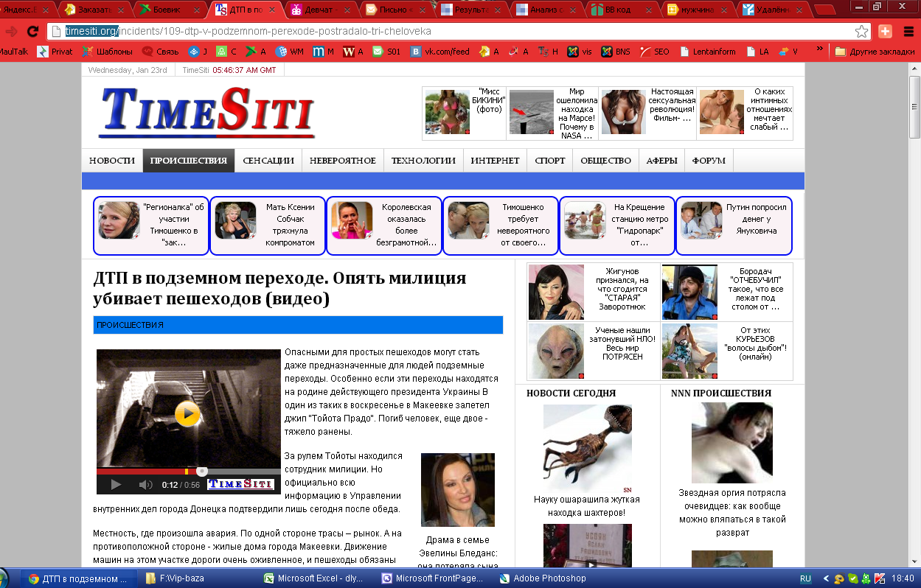Click the browser back navigation arrow

pos(10,32)
